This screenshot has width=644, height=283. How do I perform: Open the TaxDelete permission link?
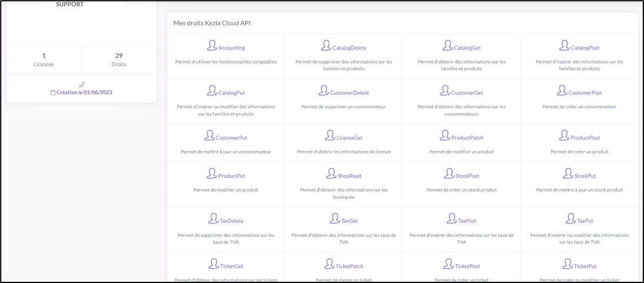[231, 221]
